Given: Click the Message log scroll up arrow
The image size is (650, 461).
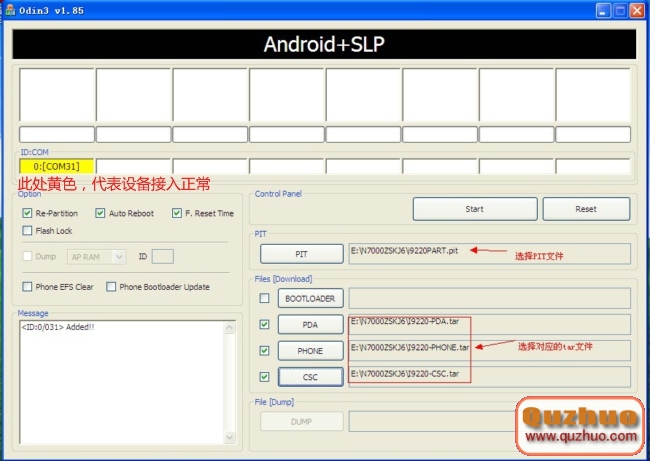Looking at the screenshot, I should point(230,328).
